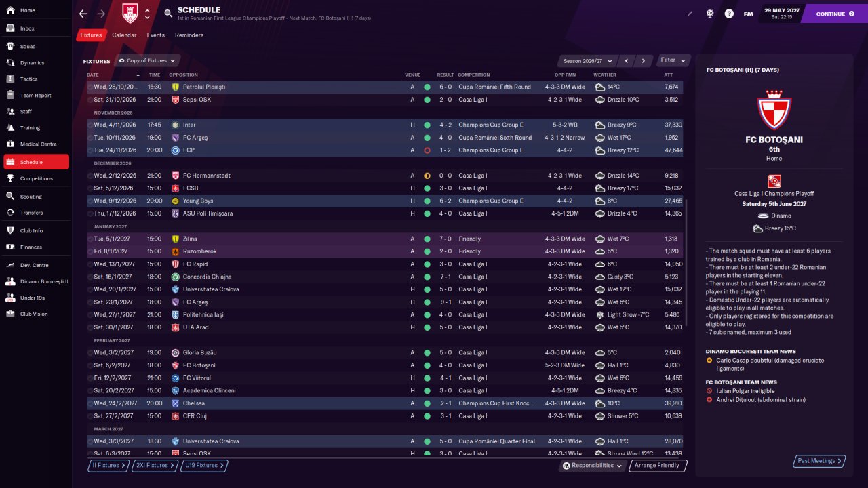868x488 pixels.
Task: Click the Continue button
Action: (835, 14)
